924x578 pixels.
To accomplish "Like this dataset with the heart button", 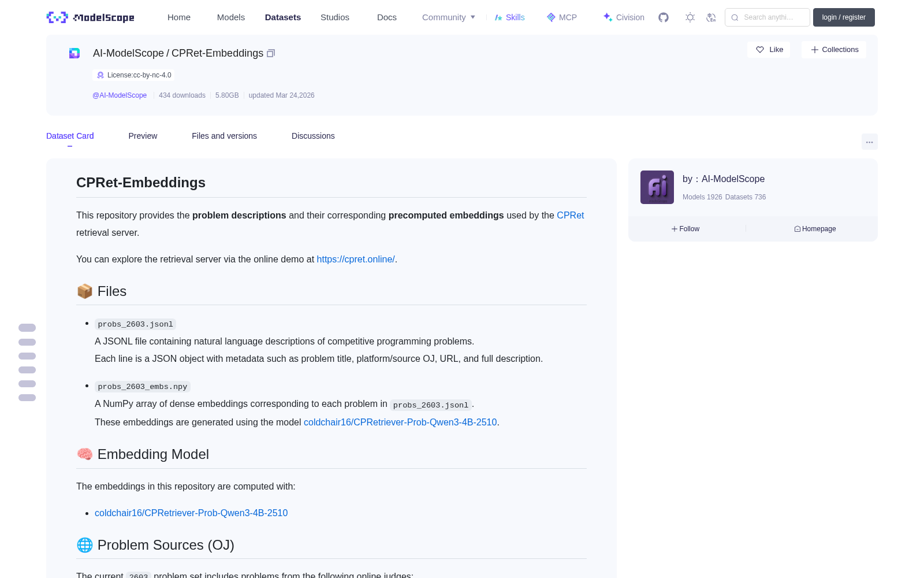I will [x=769, y=50].
